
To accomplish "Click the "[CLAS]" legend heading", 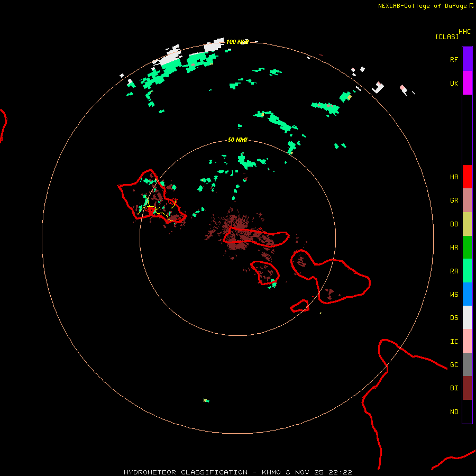I will (x=447, y=36).
